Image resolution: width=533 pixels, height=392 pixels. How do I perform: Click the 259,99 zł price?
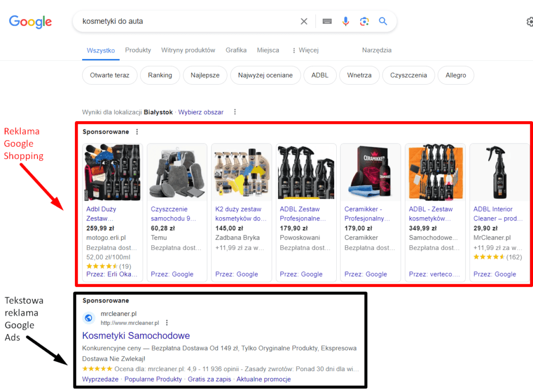100,228
